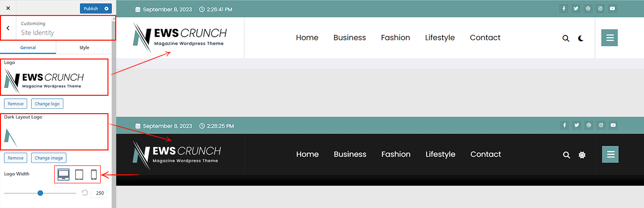
Task: Go back from the Site Identity section
Action: [x=8, y=28]
